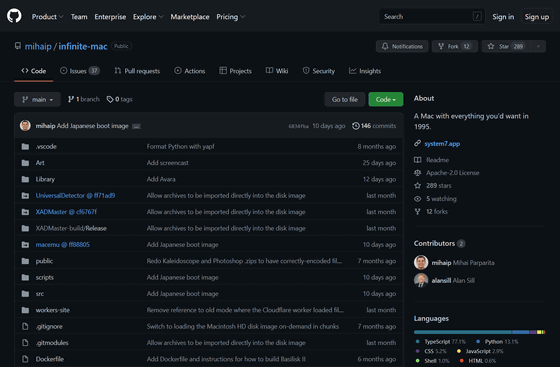The width and height of the screenshot is (560, 367).
Task: Expand the Pricing menu
Action: point(230,17)
